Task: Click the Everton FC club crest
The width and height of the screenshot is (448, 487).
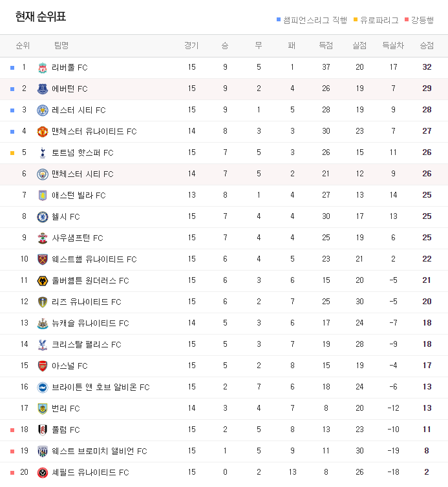Action: [x=43, y=89]
